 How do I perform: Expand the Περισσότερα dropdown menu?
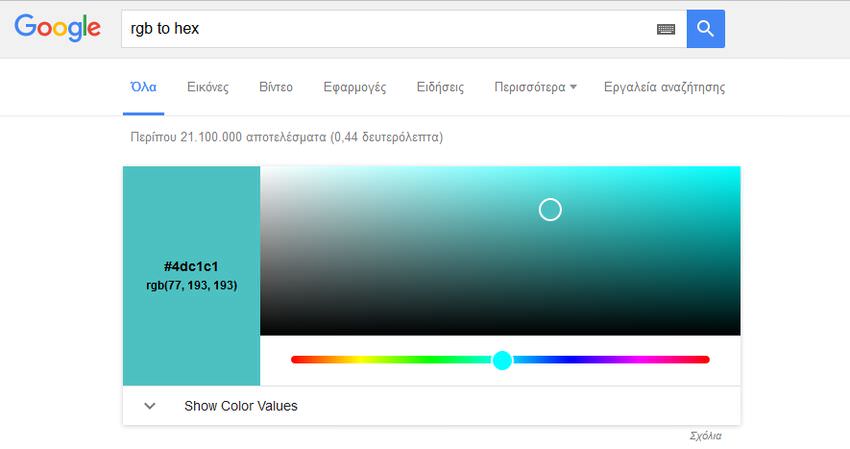click(535, 87)
